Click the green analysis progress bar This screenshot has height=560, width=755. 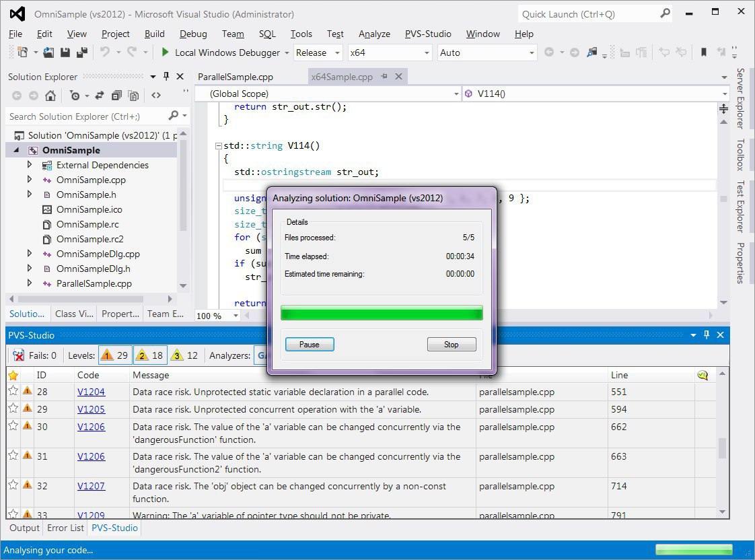[x=382, y=313]
